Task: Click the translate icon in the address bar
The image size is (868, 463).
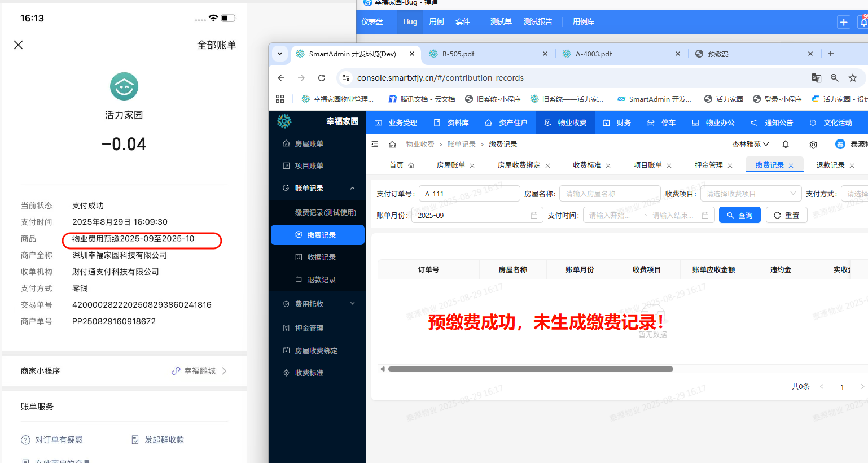Action: pos(816,78)
